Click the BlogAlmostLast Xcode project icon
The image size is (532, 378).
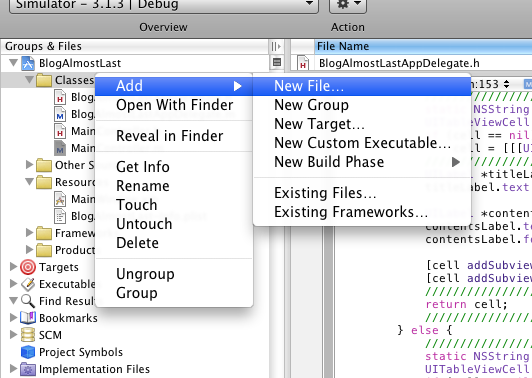click(x=28, y=63)
